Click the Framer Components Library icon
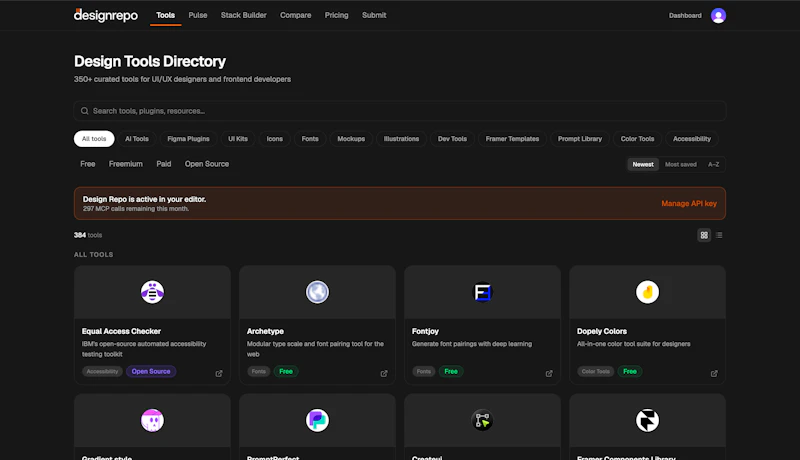Screen dimensions: 800x460 pyautogui.click(x=647, y=420)
